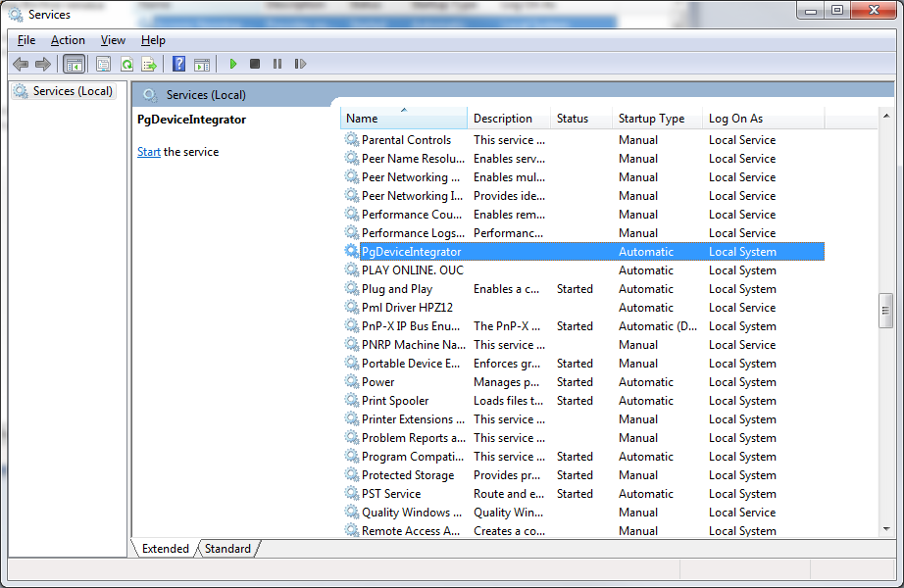Sort by the Startup Type column header
This screenshot has width=904, height=588.
(651, 119)
